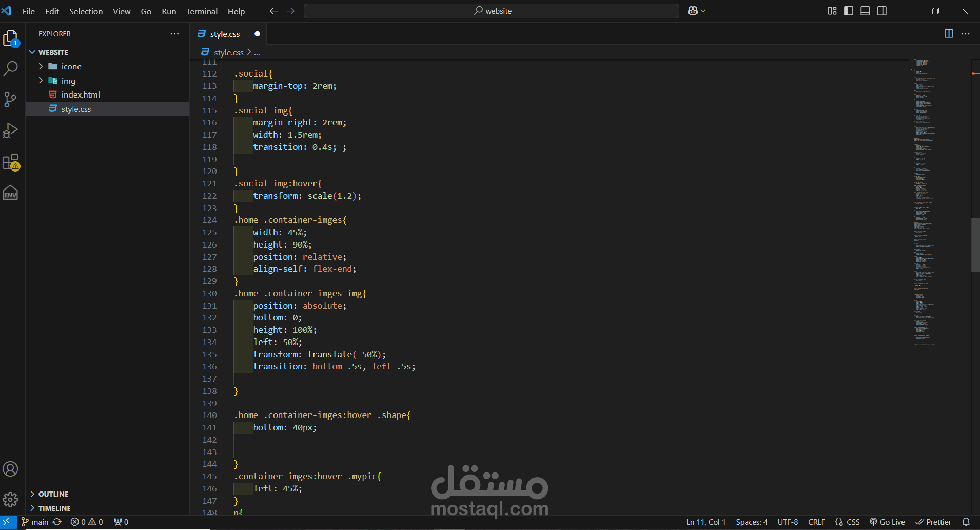Open the Manage gear settings icon
Screen dimensions: 980x530
pos(11,500)
